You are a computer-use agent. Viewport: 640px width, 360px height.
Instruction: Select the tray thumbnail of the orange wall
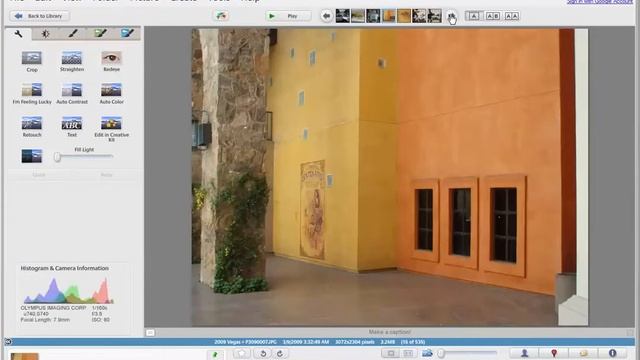(25, 356)
